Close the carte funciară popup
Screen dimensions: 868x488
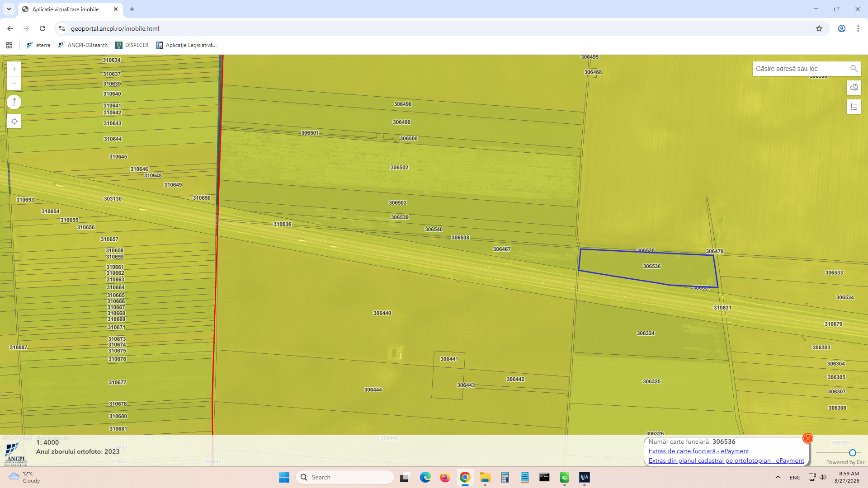pos(807,438)
